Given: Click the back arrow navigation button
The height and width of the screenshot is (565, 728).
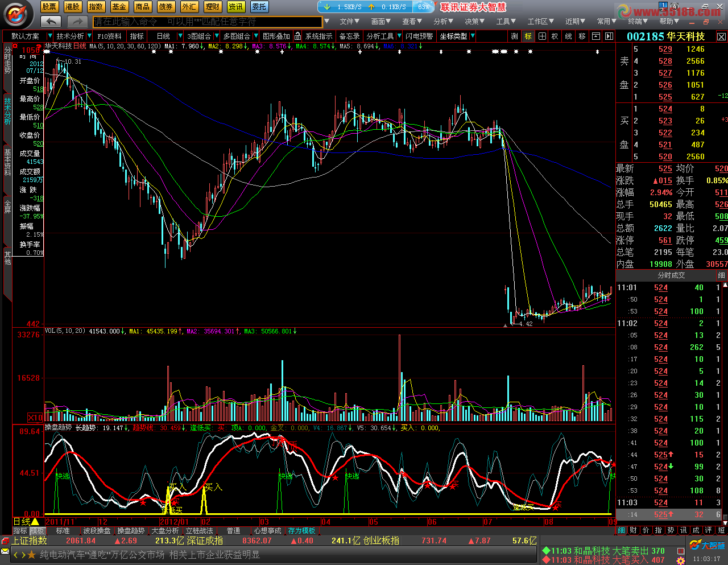Looking at the screenshot, I should coord(51,22).
